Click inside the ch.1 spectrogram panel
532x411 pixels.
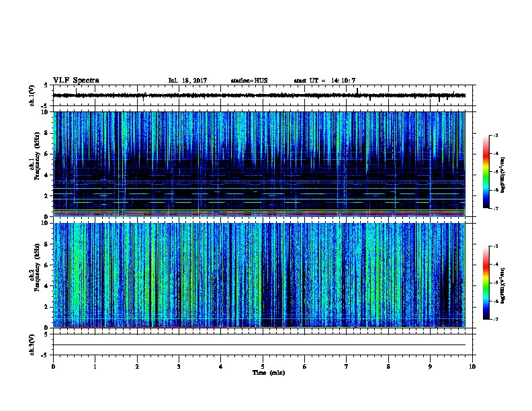coord(259,164)
